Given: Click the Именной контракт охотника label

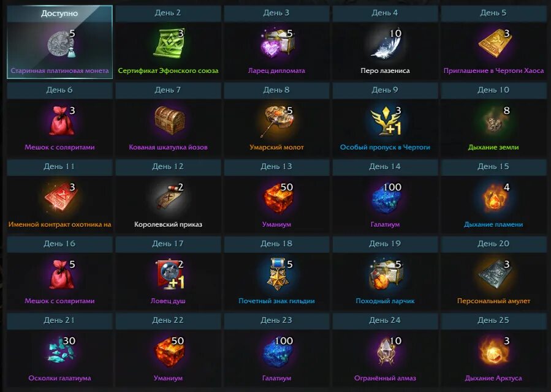Looking at the screenshot, I should (x=59, y=224).
